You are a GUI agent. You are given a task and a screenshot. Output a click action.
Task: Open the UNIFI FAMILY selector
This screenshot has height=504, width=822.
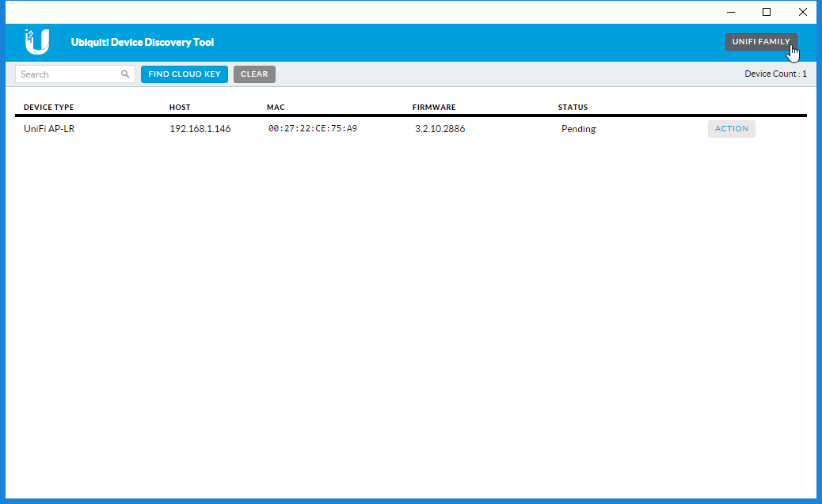(760, 42)
